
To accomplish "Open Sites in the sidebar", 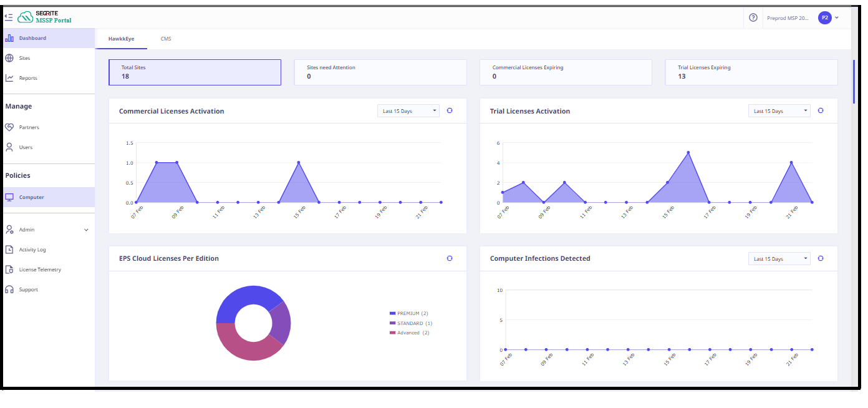I will (x=47, y=58).
